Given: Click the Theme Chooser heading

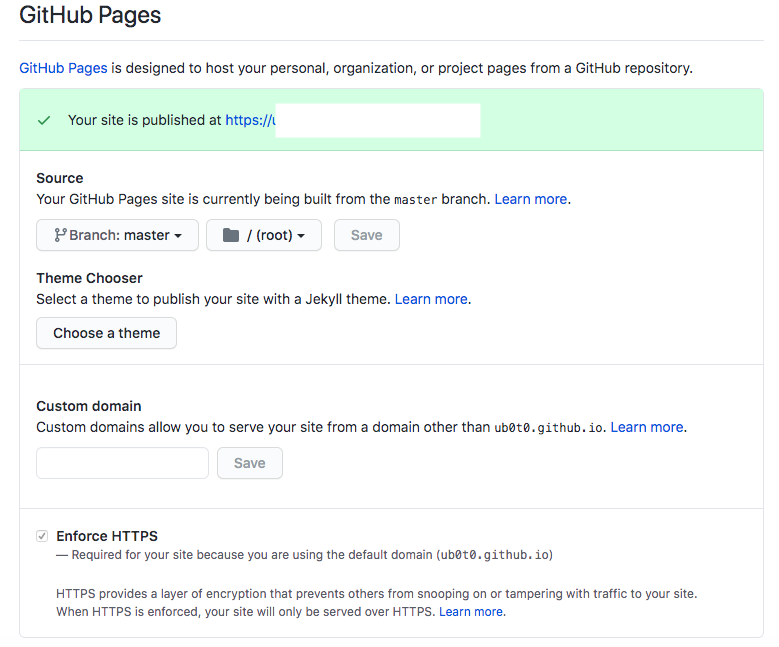Looking at the screenshot, I should [x=89, y=278].
